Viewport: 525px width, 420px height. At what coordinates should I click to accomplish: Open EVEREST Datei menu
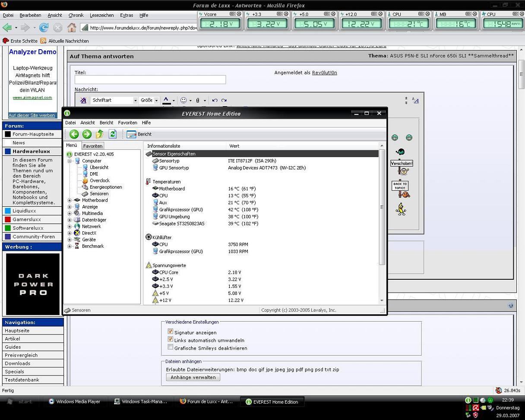click(x=70, y=123)
